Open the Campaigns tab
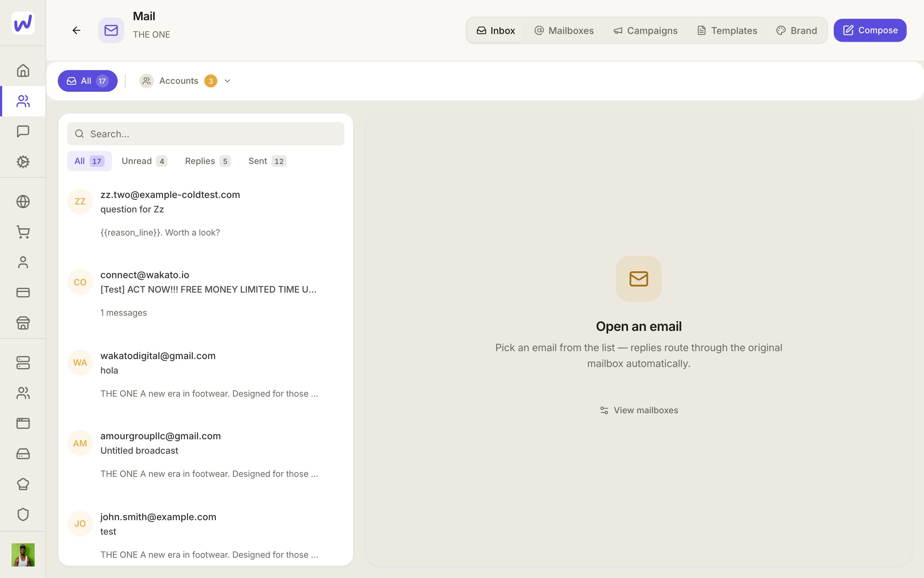This screenshot has height=578, width=924. (645, 31)
